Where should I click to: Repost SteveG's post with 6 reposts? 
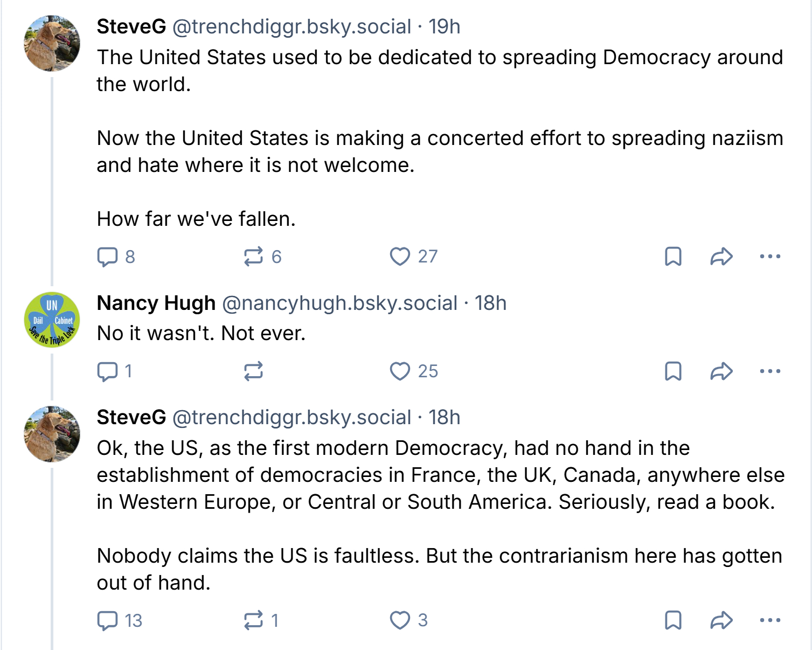tap(254, 257)
